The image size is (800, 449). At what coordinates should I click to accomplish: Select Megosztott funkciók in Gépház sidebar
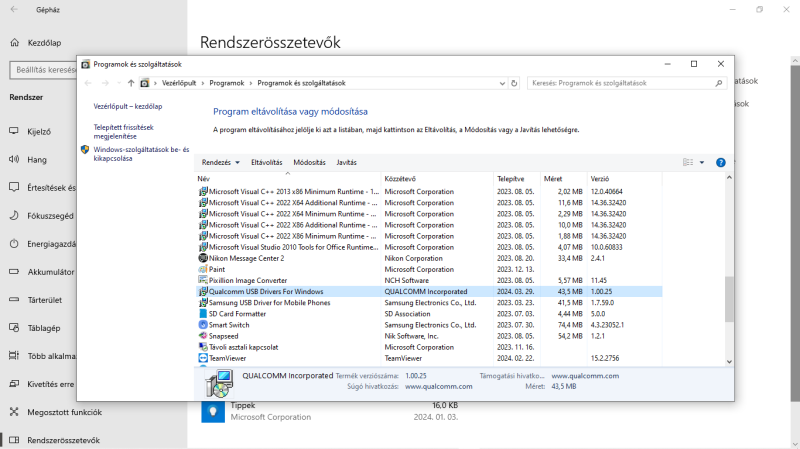[x=64, y=412]
